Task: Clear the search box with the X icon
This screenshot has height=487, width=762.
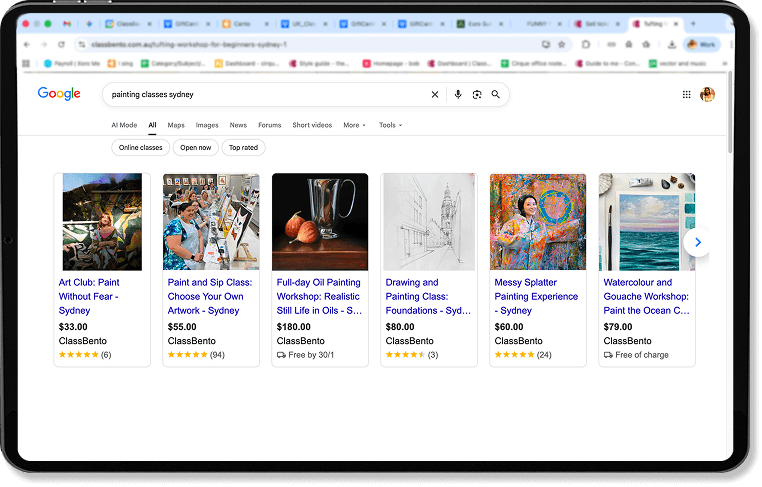Action: point(435,95)
